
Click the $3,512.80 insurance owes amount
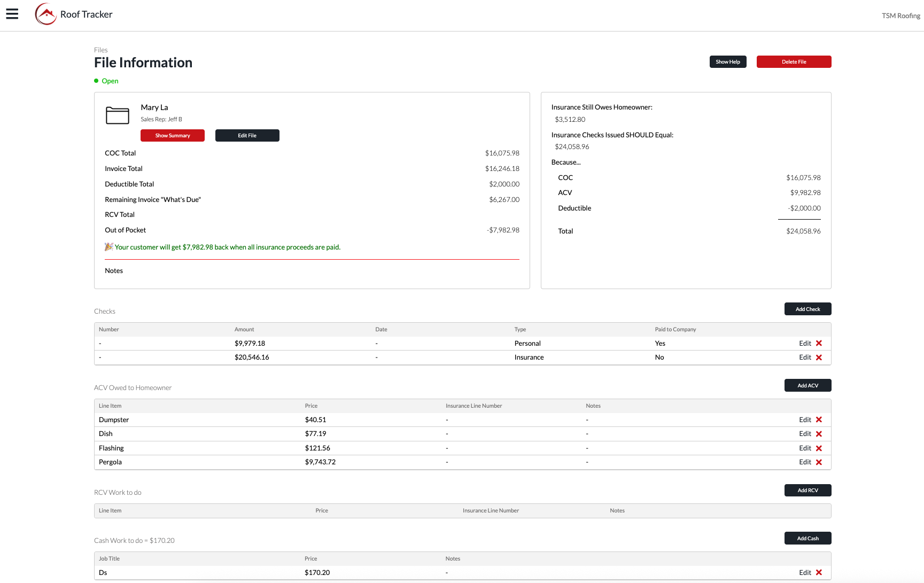[570, 120]
